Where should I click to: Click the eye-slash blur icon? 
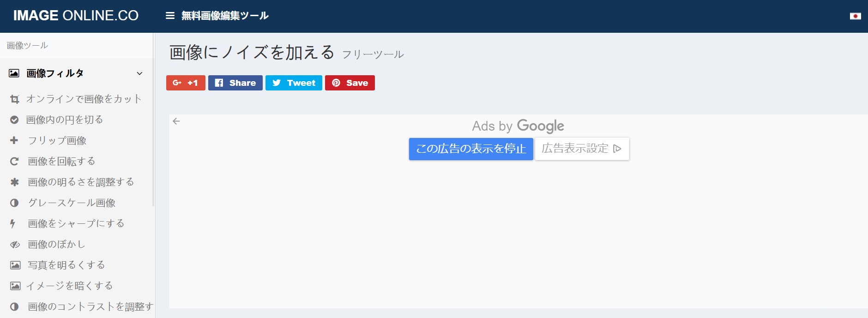click(15, 245)
